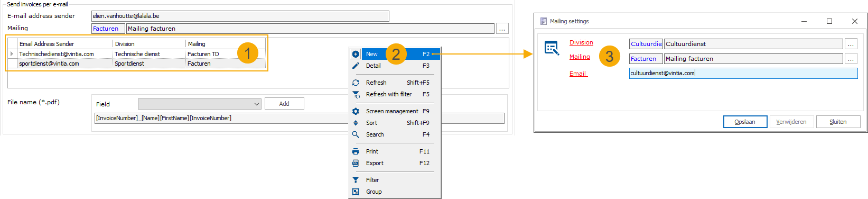868x199 pixels.
Task: Click the Mailing settings title bar icon
Action: pos(543,21)
